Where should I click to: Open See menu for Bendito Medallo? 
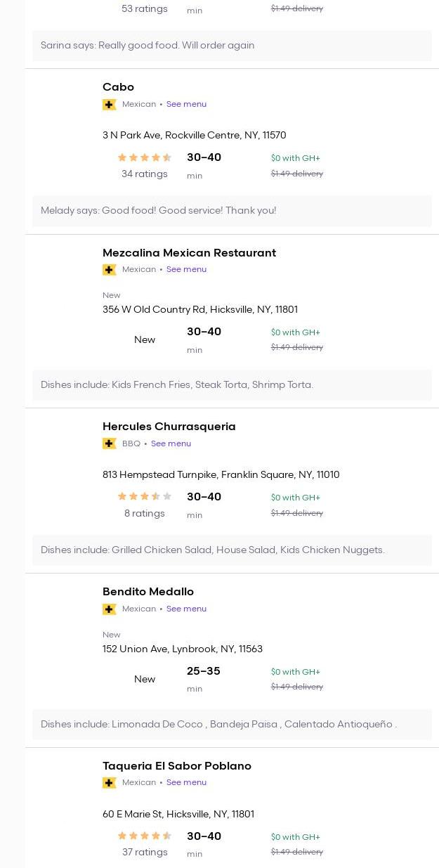[x=186, y=609]
